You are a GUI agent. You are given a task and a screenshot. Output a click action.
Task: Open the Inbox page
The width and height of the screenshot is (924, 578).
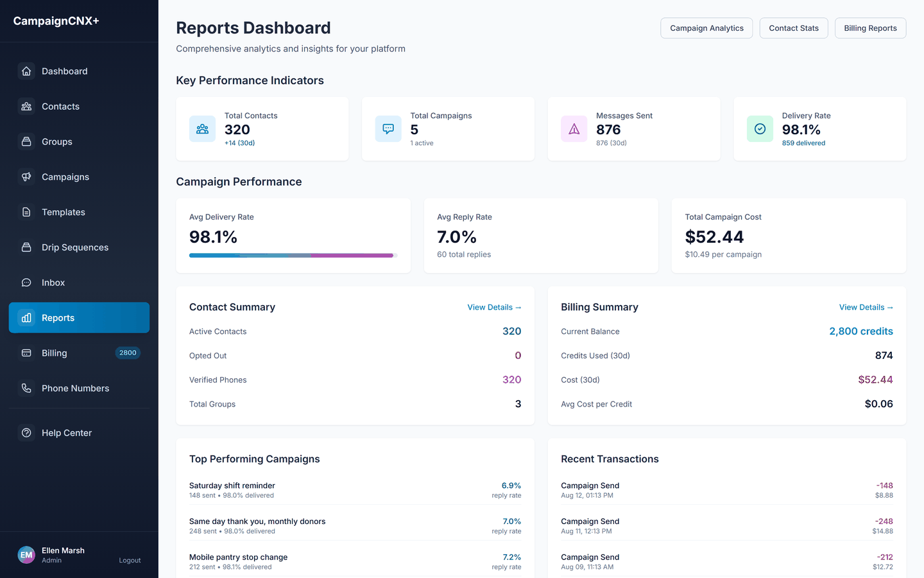[79, 283]
